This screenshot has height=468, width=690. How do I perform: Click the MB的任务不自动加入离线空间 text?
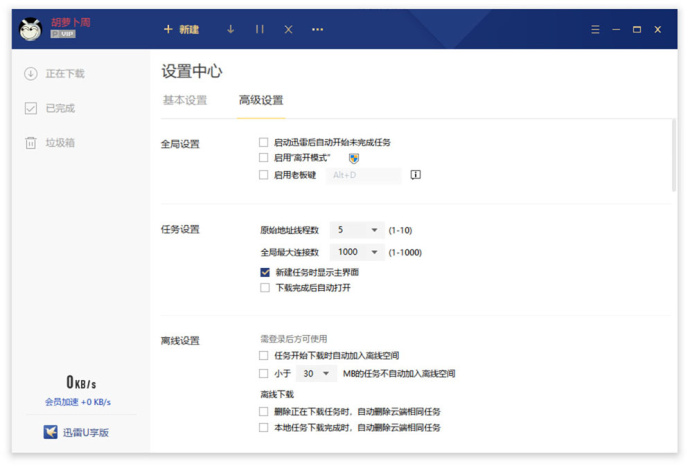tap(399, 373)
